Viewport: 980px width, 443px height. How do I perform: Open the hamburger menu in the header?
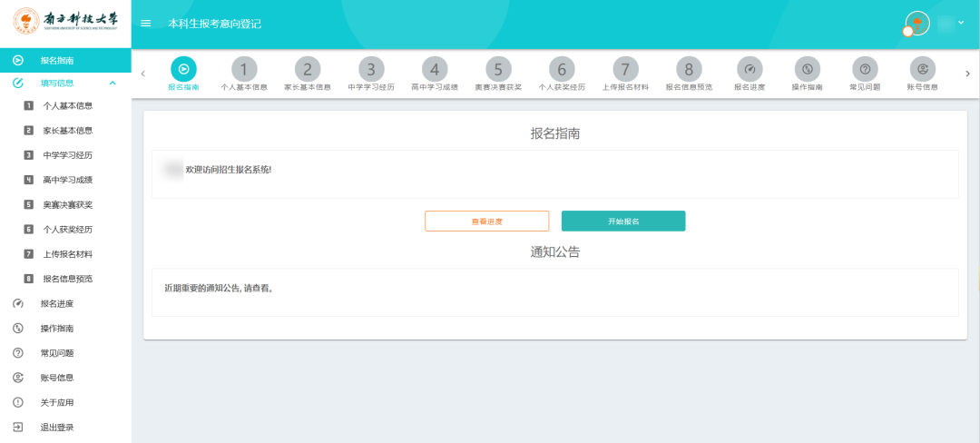coord(145,24)
